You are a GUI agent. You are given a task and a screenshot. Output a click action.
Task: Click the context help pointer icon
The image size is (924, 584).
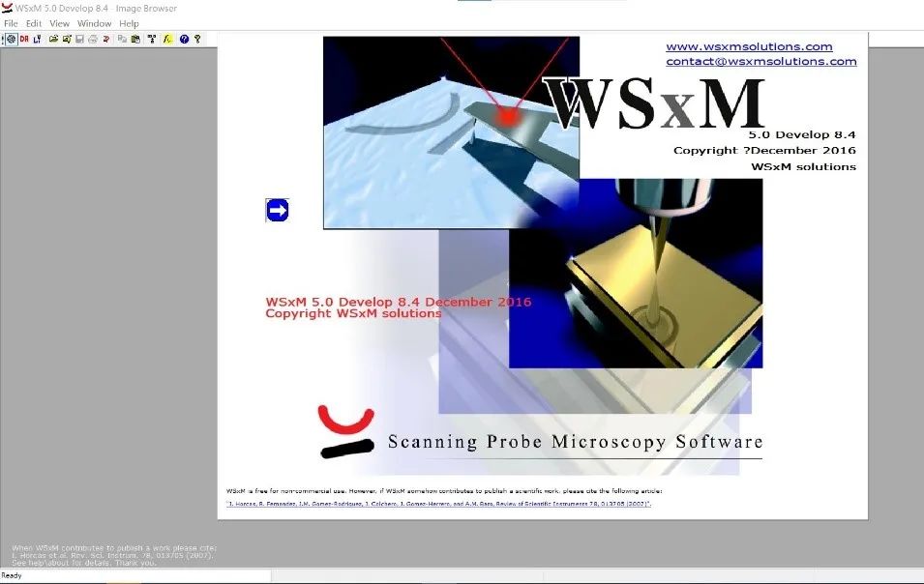click(197, 39)
